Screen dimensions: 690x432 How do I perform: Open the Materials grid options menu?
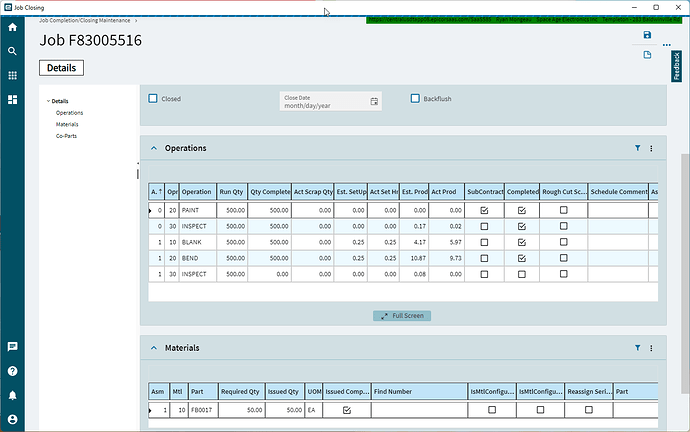(651, 348)
